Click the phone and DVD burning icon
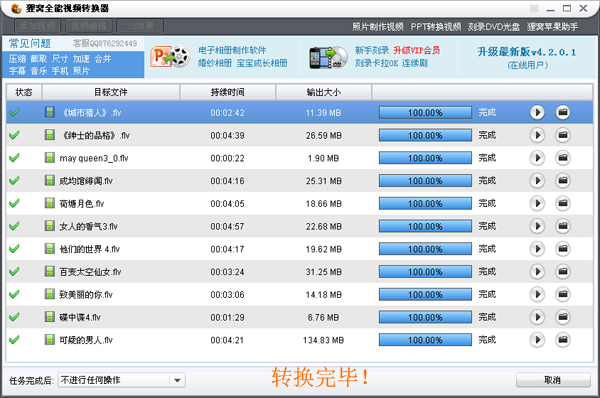 pyautogui.click(x=328, y=57)
